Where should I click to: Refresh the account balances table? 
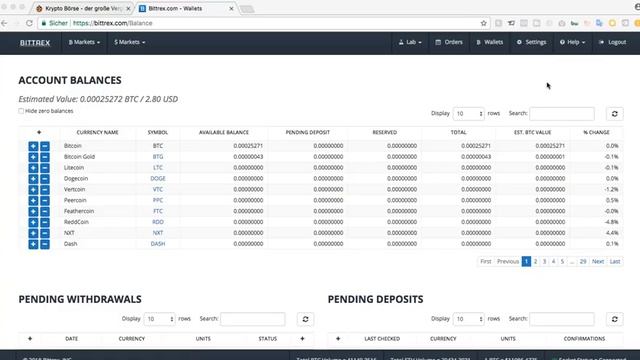(x=615, y=114)
